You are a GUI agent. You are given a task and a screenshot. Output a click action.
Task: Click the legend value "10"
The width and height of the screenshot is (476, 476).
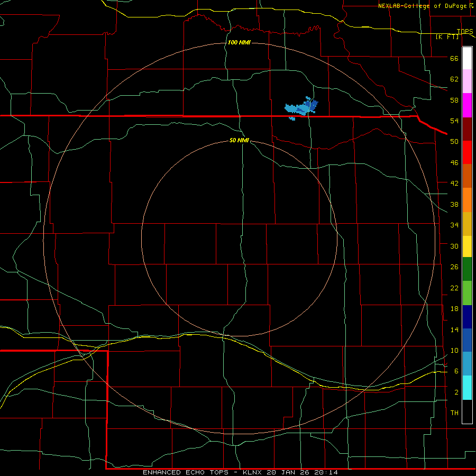pos(454,350)
